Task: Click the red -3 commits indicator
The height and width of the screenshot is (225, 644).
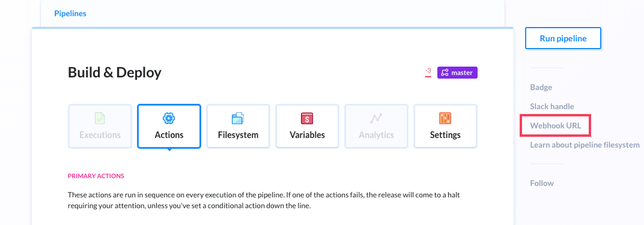Action: point(428,72)
